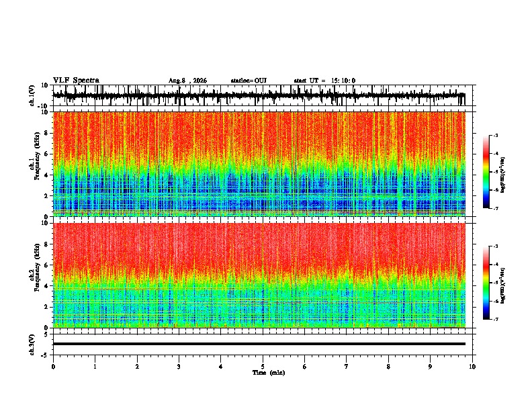Click '-7' label below ch.2 color scale
This screenshot has width=532, height=411.
pyautogui.click(x=495, y=319)
